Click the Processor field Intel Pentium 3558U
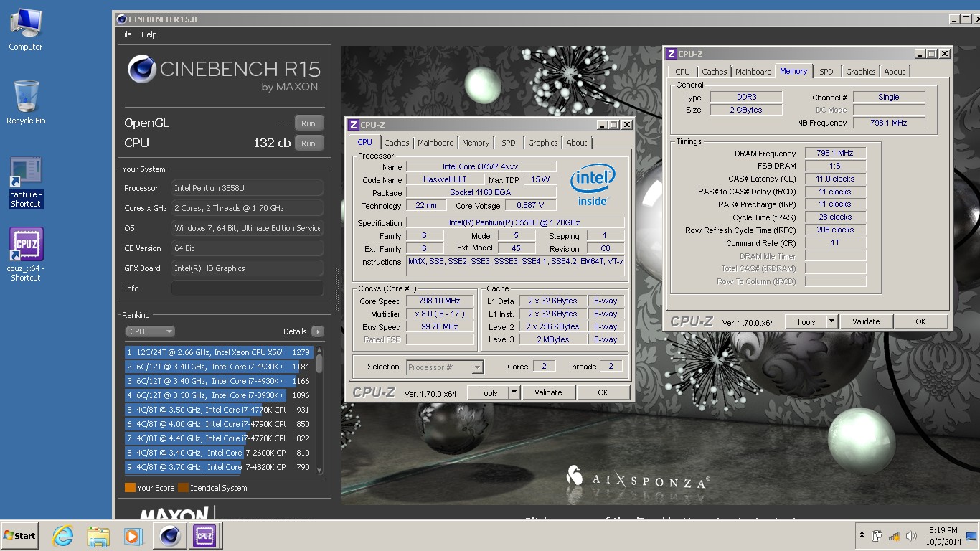This screenshot has height=551, width=980. (247, 188)
